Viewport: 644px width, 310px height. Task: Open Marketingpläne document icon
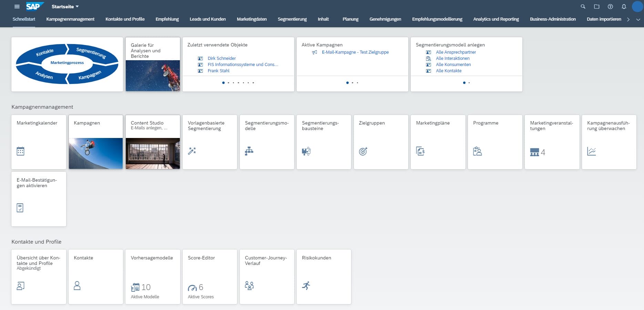pos(420,151)
